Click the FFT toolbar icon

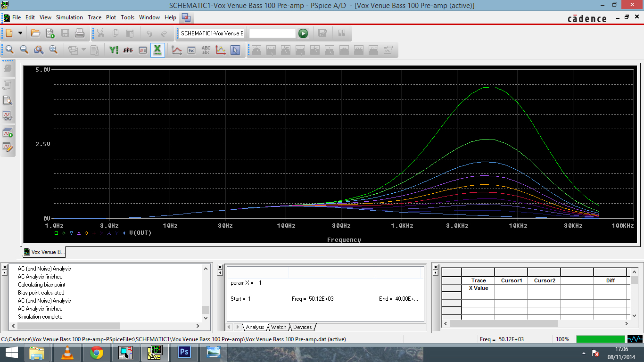pos(128,50)
